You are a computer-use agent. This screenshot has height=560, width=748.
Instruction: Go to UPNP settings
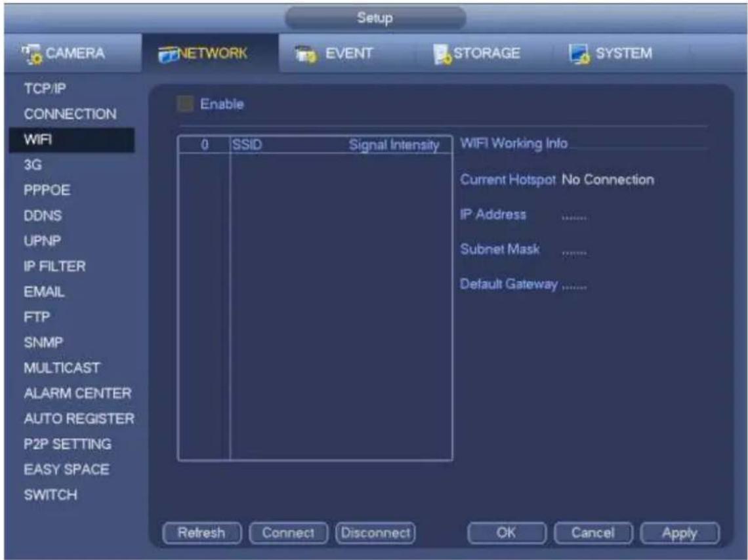click(x=43, y=241)
